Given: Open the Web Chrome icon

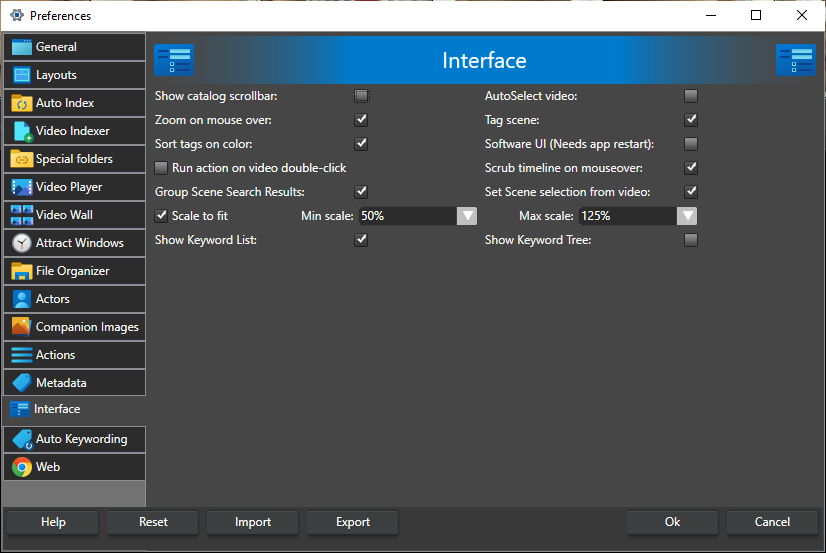Looking at the screenshot, I should (x=21, y=467).
